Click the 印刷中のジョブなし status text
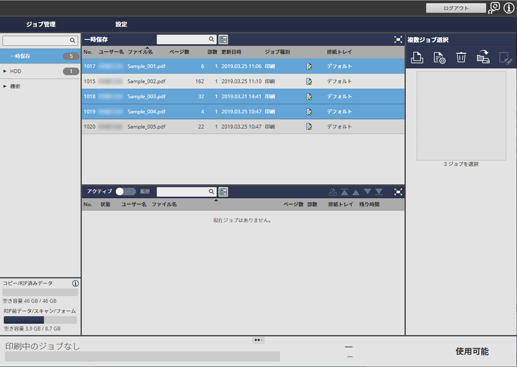 (x=42, y=346)
